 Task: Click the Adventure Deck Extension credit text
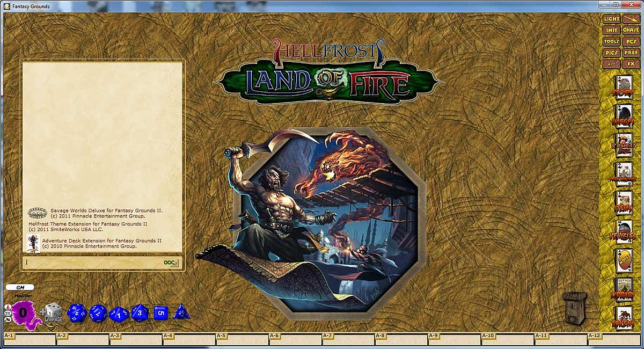(x=101, y=243)
